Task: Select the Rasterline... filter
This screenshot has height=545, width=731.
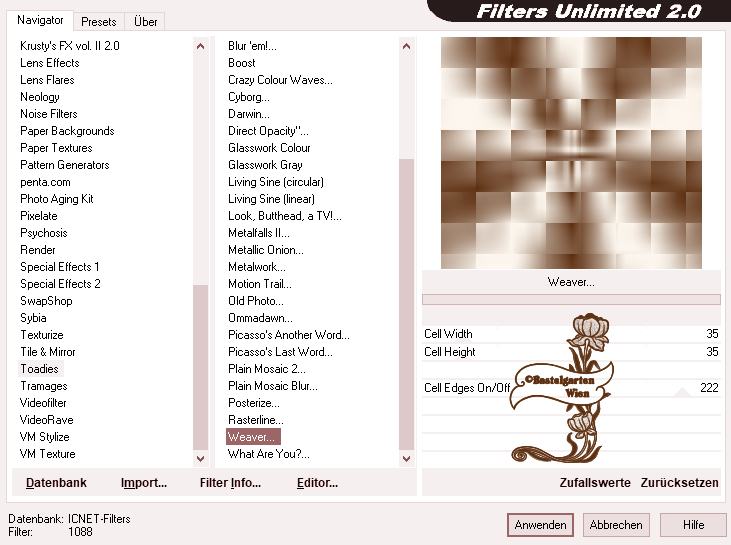Action: [255, 420]
